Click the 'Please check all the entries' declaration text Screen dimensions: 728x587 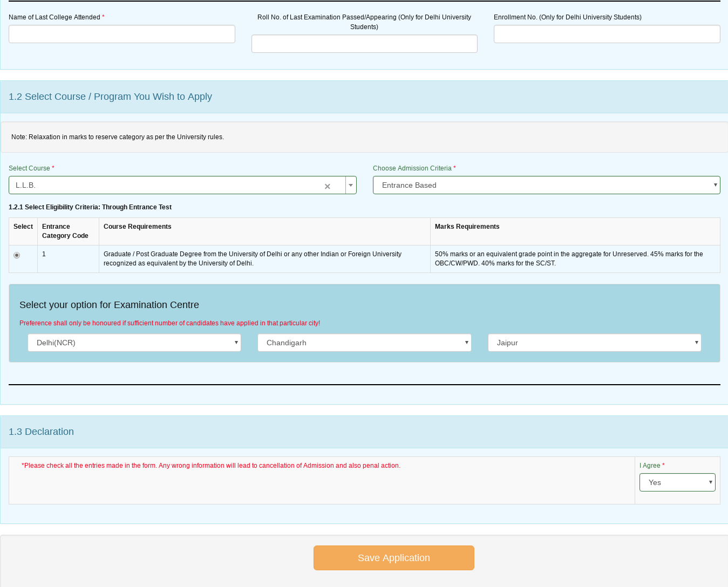coord(211,466)
